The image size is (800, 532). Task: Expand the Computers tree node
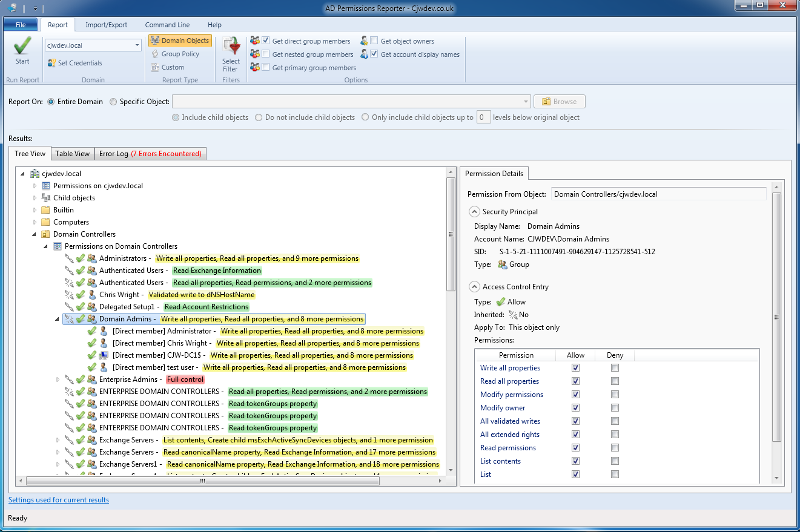click(x=35, y=222)
